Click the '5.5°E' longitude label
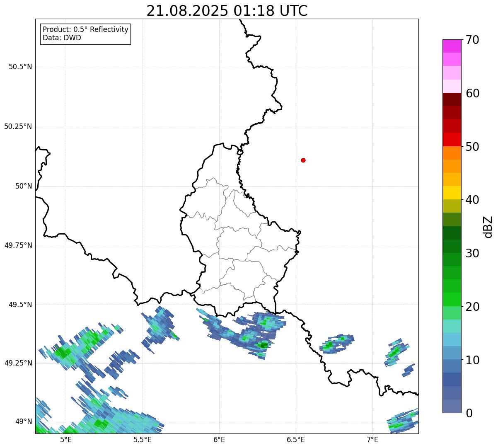Viewport: 498px width, 448px height. pyautogui.click(x=143, y=439)
